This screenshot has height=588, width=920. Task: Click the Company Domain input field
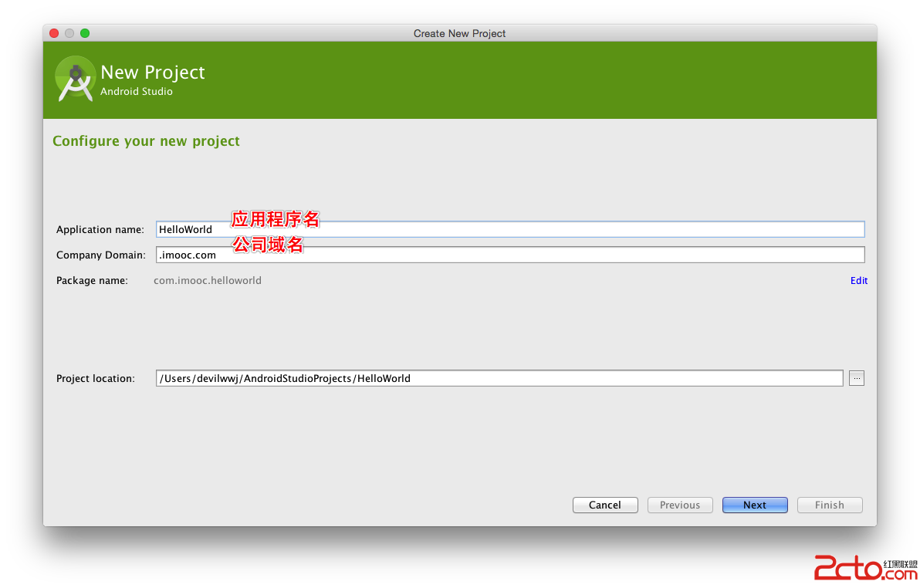pos(510,255)
